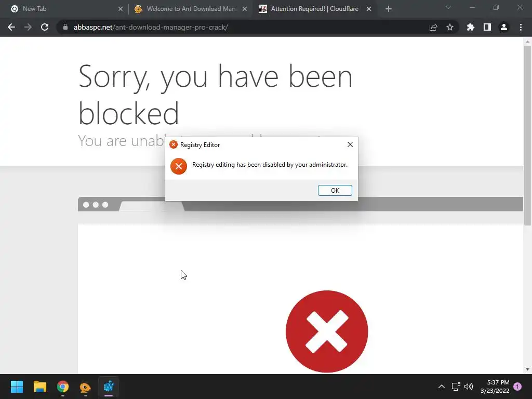
Task: Click the address bar URL
Action: tap(151, 27)
